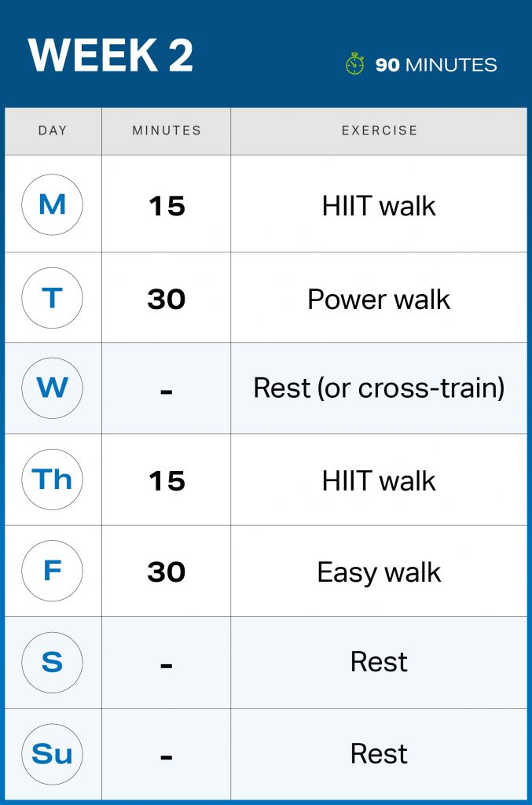This screenshot has width=532, height=805.
Task: Click the 90 MINUTES total label
Action: (x=436, y=64)
